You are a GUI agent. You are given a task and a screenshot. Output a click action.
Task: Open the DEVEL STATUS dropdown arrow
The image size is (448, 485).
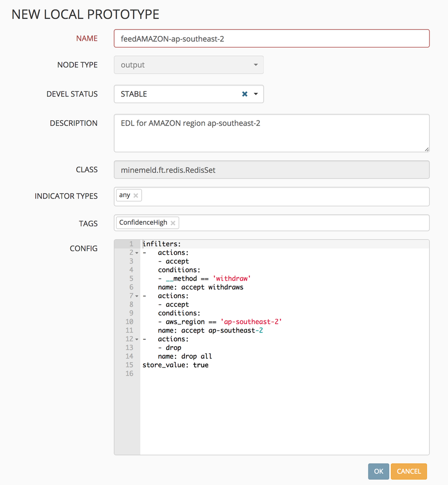click(x=256, y=94)
